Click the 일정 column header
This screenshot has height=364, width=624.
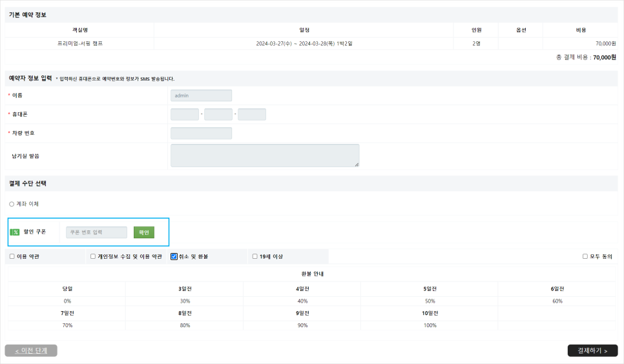click(304, 30)
